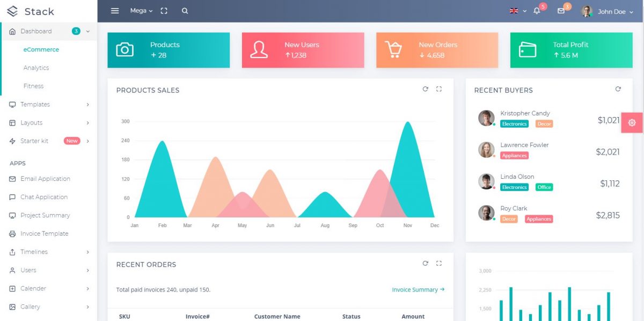Open the Email Application from the sidebar

tap(46, 179)
